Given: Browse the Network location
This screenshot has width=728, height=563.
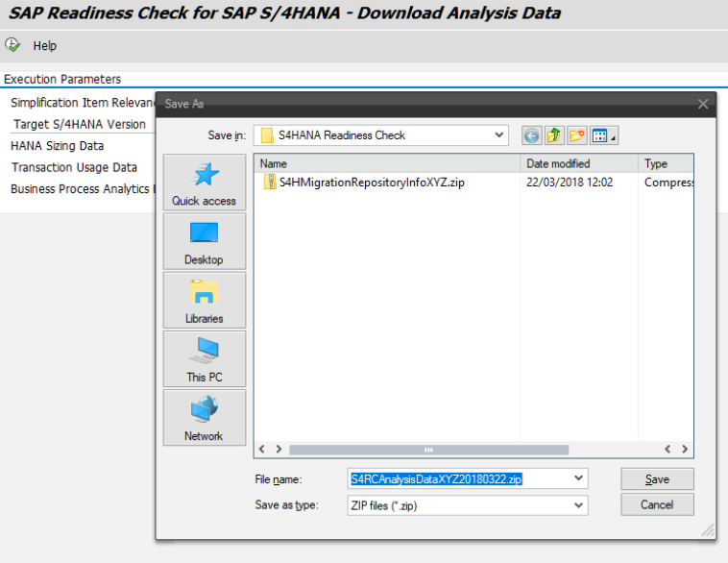Looking at the screenshot, I should pos(205,418).
